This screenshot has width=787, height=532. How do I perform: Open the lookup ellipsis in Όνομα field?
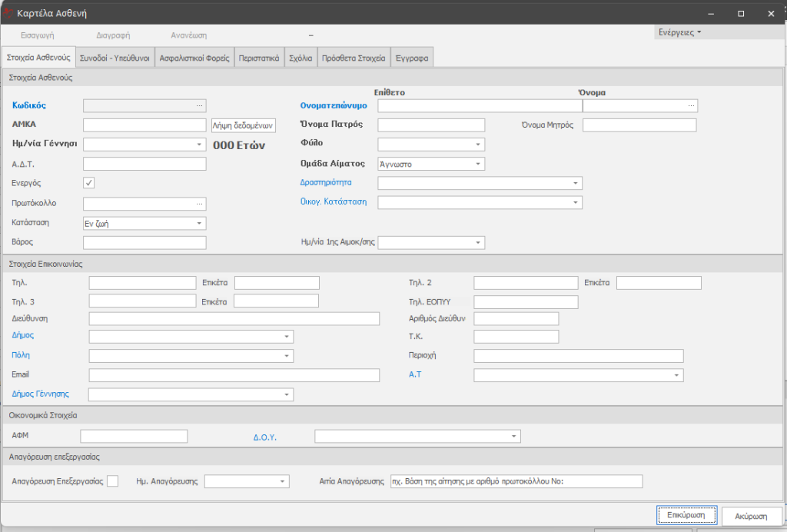point(691,105)
